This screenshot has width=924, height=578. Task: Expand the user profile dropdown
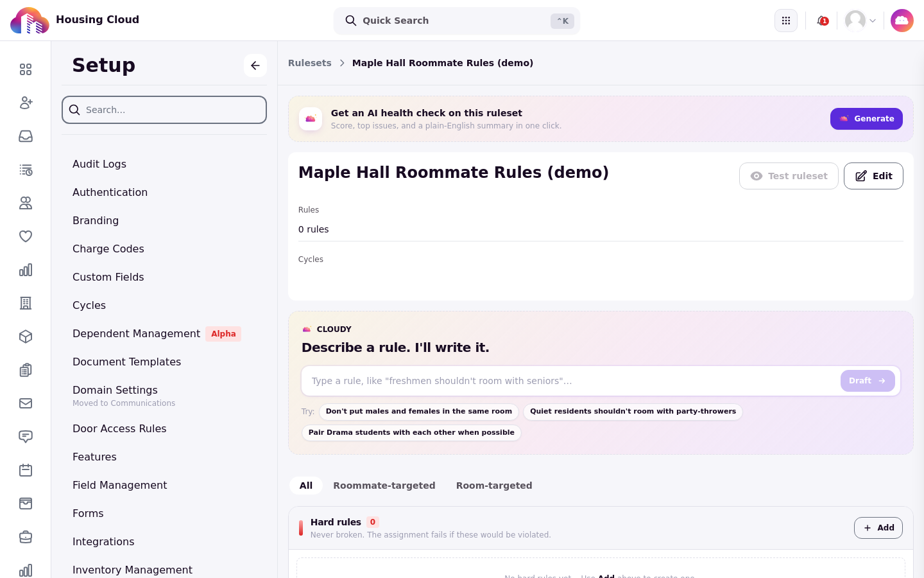click(860, 21)
